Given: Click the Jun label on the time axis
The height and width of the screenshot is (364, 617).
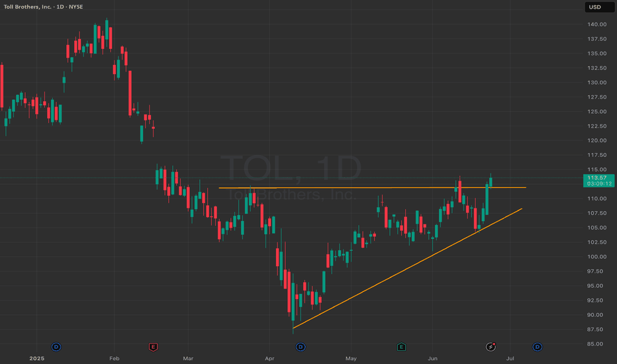Looking at the screenshot, I should coord(432,359).
